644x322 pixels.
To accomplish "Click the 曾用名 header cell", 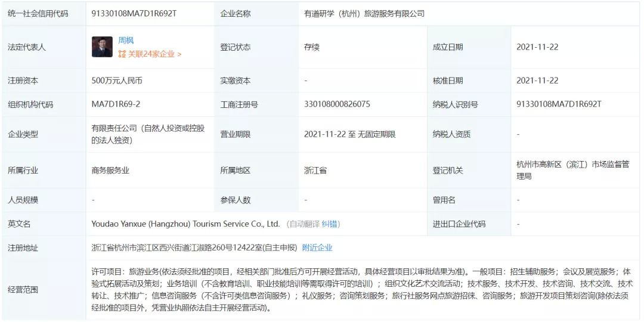I will (x=469, y=200).
